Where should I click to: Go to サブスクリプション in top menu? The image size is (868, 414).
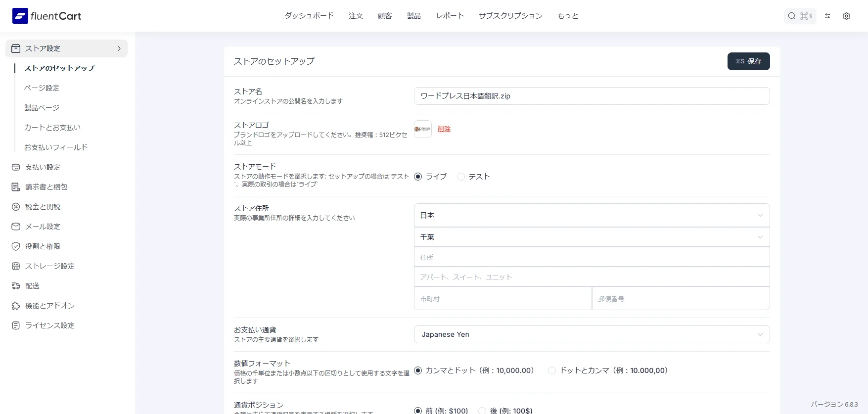tap(510, 16)
